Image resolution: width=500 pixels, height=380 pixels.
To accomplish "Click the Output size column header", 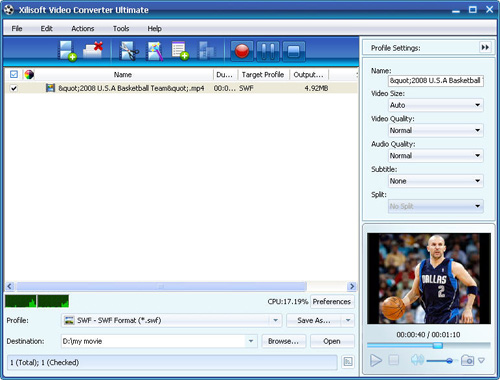I will [x=308, y=74].
